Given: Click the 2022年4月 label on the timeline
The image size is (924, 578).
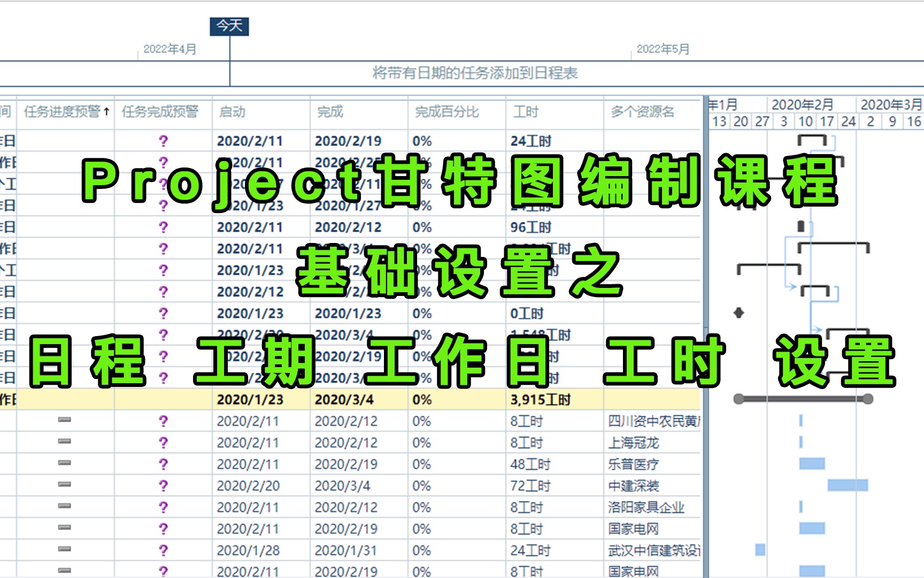Looking at the screenshot, I should (170, 49).
